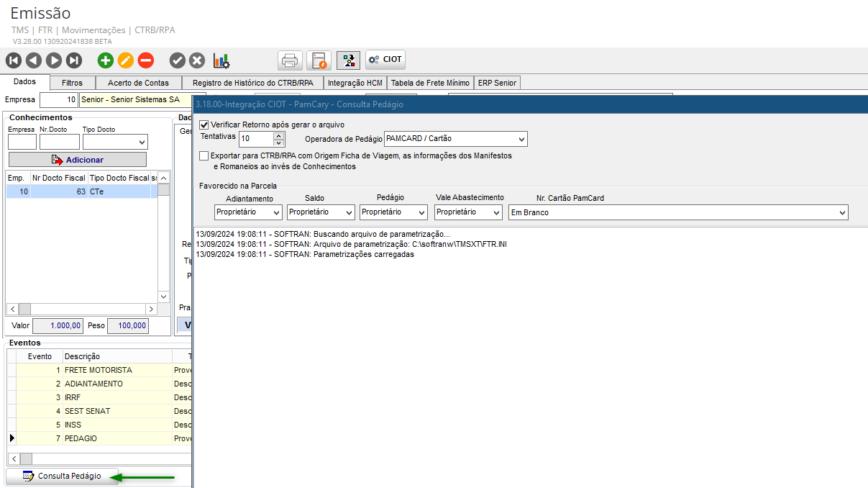The height and width of the screenshot is (488, 868).
Task: Open Acerto de Contas tab
Action: click(138, 83)
